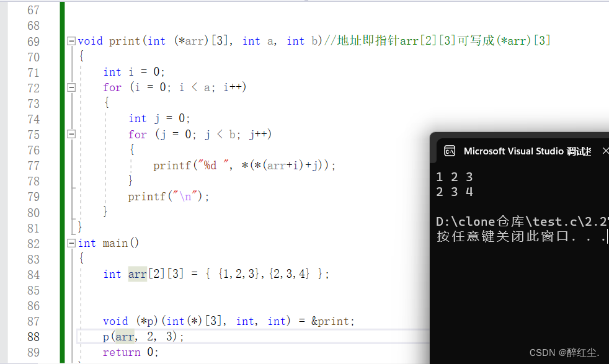Click the 'printf("\n");' statement
Image resolution: width=609 pixels, height=364 pixels.
point(169,197)
